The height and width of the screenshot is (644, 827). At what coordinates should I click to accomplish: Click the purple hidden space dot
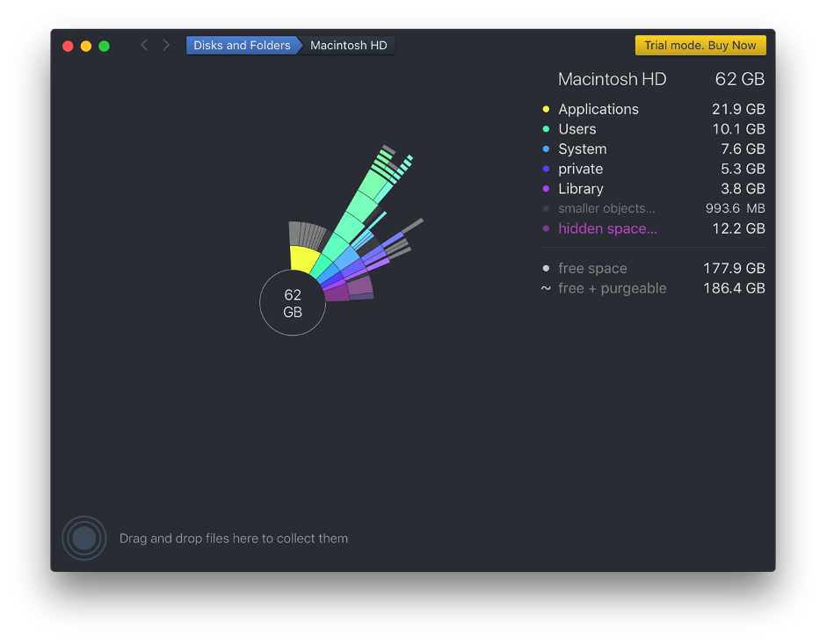(x=546, y=228)
